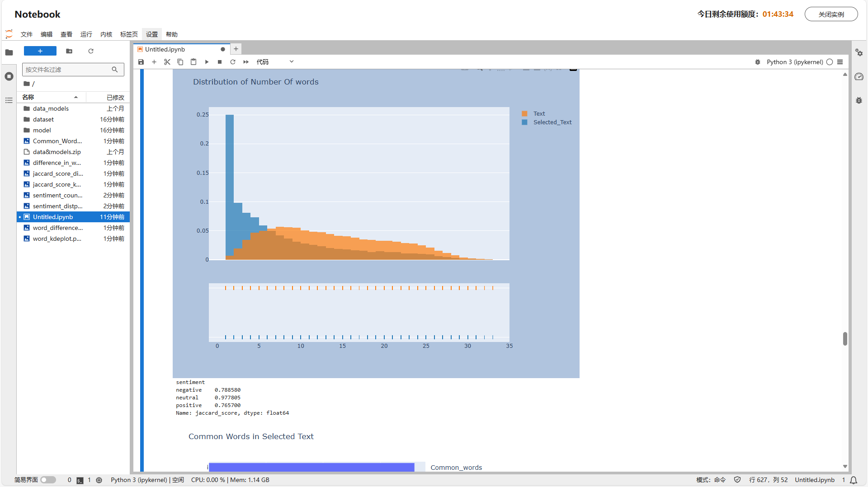This screenshot has height=487, width=868.
Task: Sort files by 已修改 column
Action: click(x=108, y=97)
